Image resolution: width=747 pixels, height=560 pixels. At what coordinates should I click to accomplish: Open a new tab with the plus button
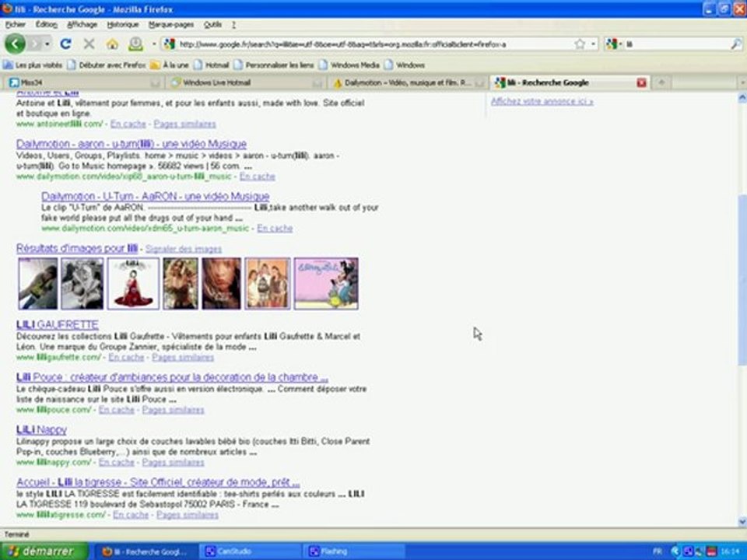pos(661,82)
